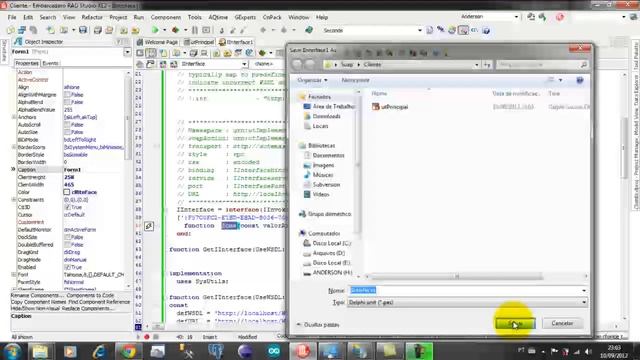The width and height of the screenshot is (640, 360).
Task: Click the green Run arrow in main toolbar
Action: point(155,30)
